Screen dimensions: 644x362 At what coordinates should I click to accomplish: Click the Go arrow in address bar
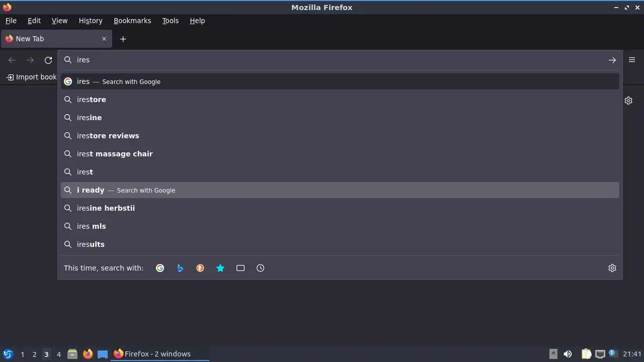612,60
